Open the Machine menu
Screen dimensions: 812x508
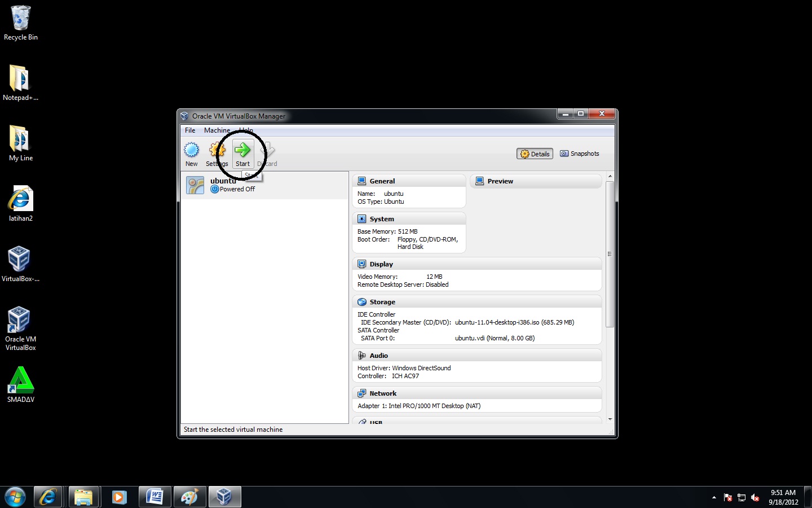pyautogui.click(x=217, y=130)
